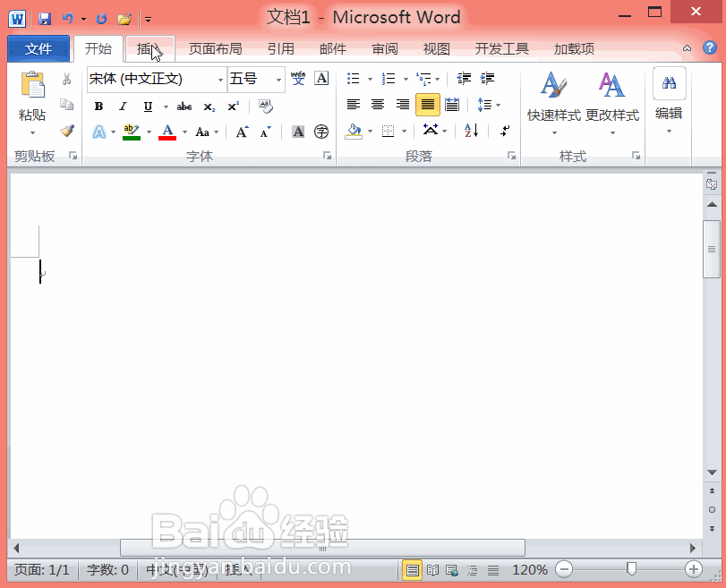This screenshot has width=726, height=588.
Task: Click the Paste clipboard icon
Action: point(32,85)
